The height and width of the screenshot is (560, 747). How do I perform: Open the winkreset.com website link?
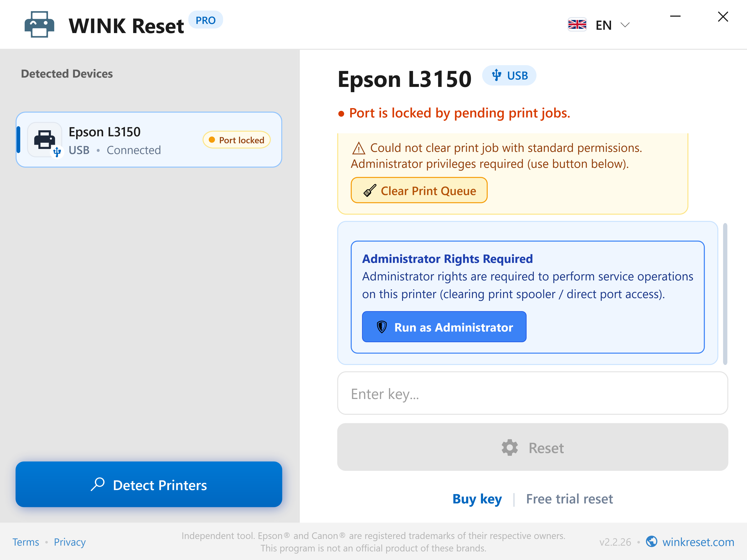pyautogui.click(x=698, y=542)
